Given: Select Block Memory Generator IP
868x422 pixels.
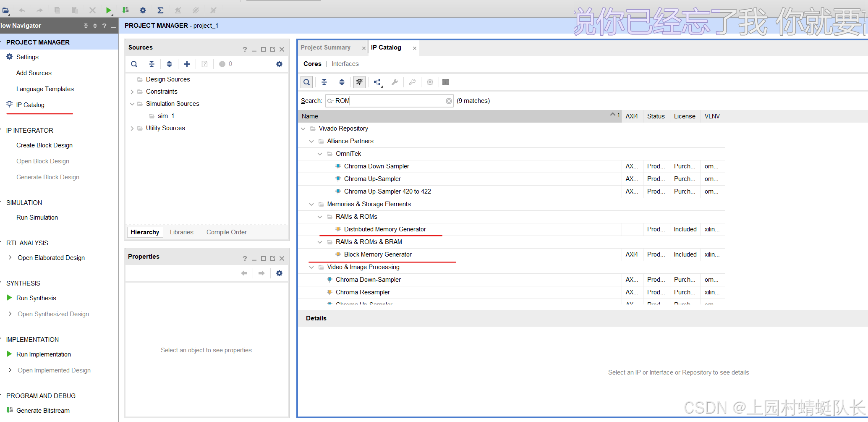Looking at the screenshot, I should 378,254.
